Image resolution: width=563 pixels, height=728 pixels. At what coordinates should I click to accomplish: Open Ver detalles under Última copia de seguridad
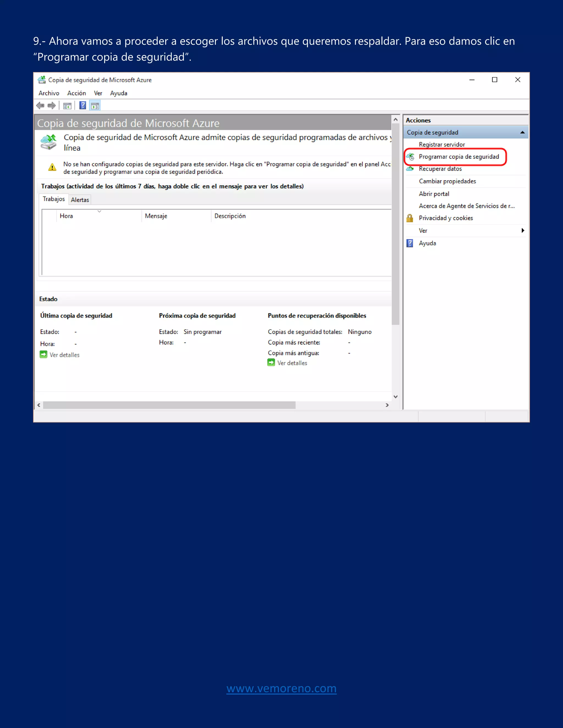click(65, 355)
